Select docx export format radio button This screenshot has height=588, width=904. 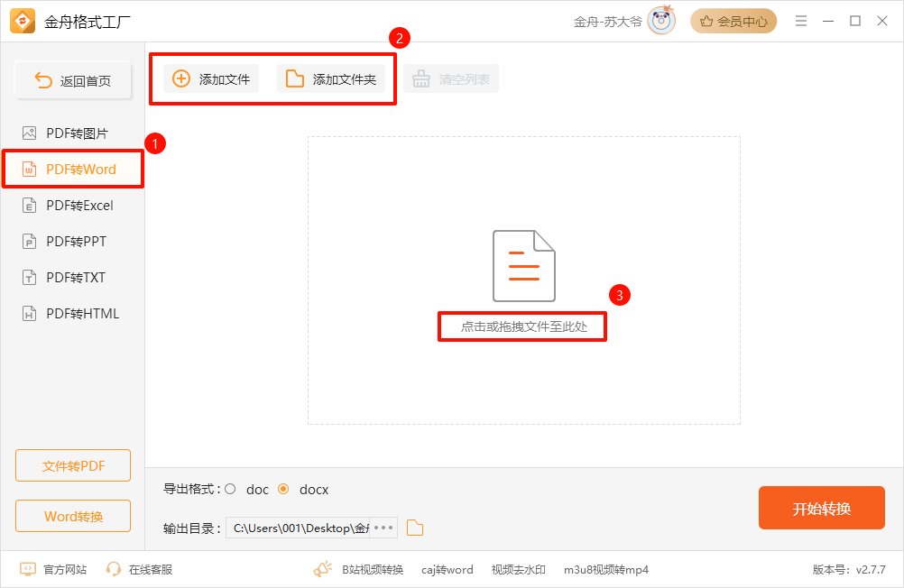(283, 490)
